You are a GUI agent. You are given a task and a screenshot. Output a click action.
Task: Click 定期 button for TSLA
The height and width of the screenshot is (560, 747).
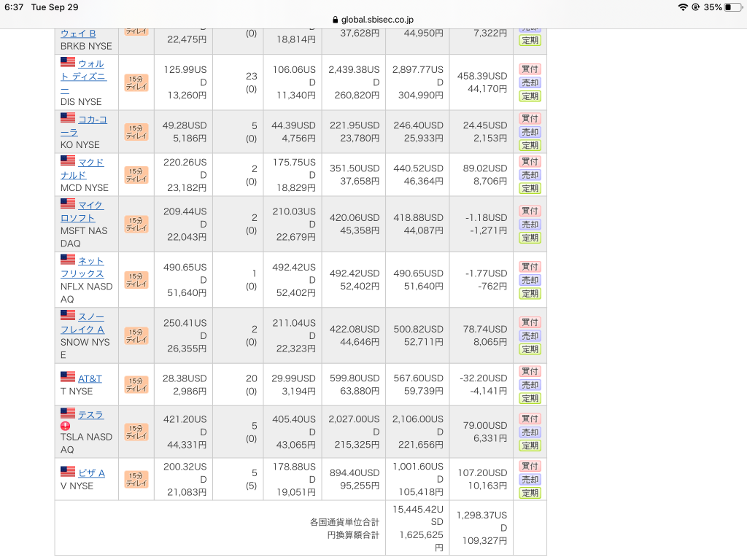point(530,446)
